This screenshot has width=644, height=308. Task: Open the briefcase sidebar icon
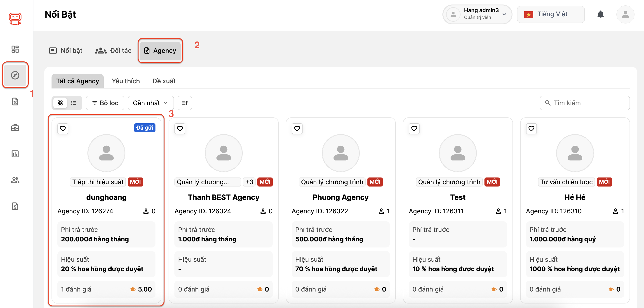[15, 128]
